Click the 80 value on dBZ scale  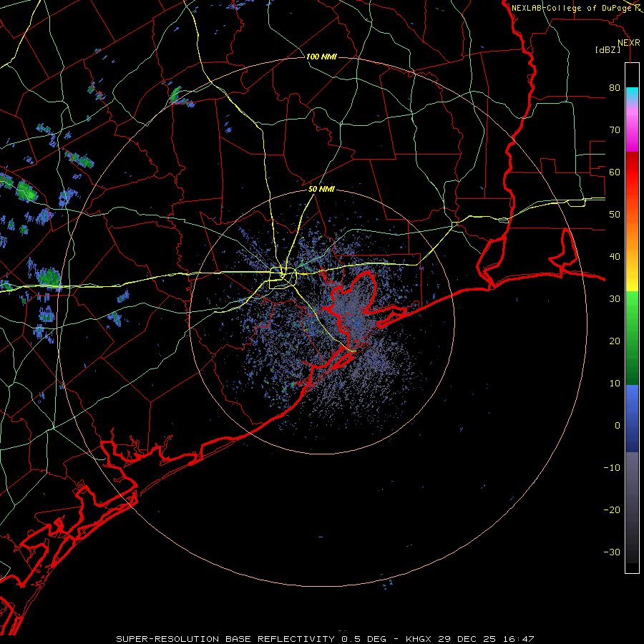[x=615, y=88]
